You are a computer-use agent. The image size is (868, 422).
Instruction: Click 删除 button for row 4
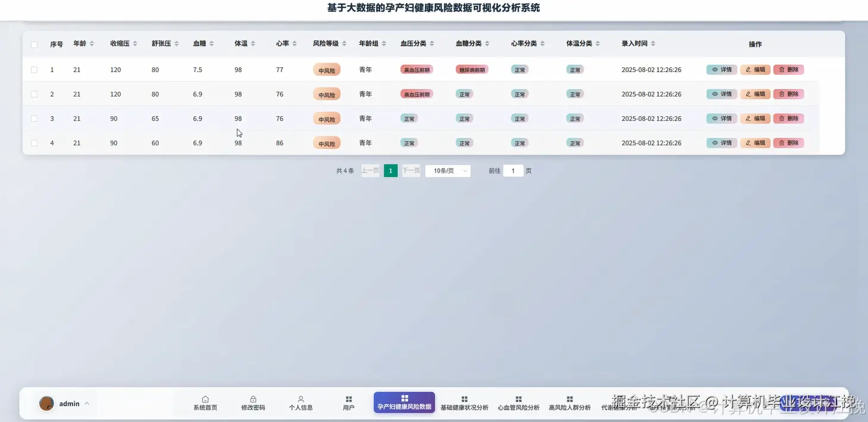coord(789,143)
